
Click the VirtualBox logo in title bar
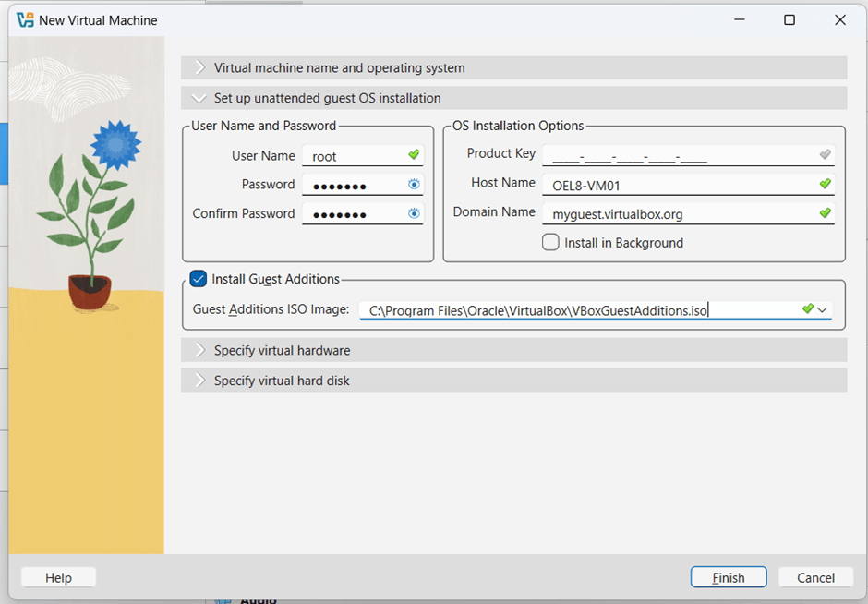click(25, 19)
